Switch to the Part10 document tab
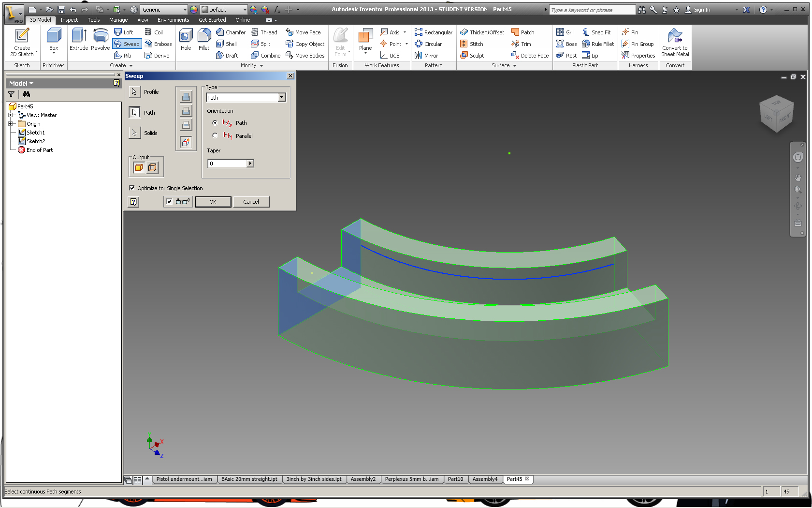Viewport: 812px width, 508px height. 455,479
